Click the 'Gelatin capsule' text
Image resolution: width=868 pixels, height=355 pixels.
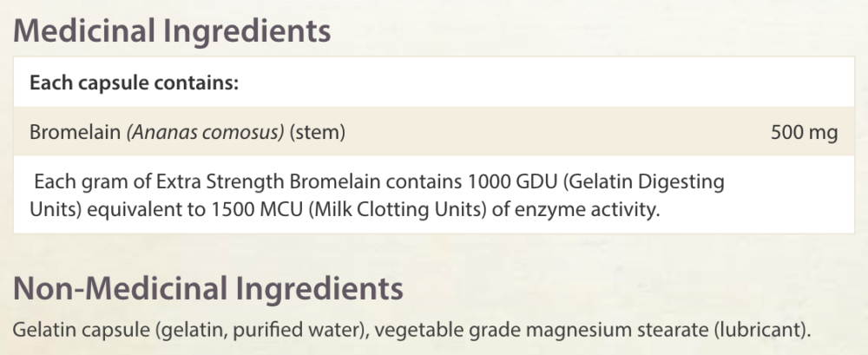coord(81,330)
